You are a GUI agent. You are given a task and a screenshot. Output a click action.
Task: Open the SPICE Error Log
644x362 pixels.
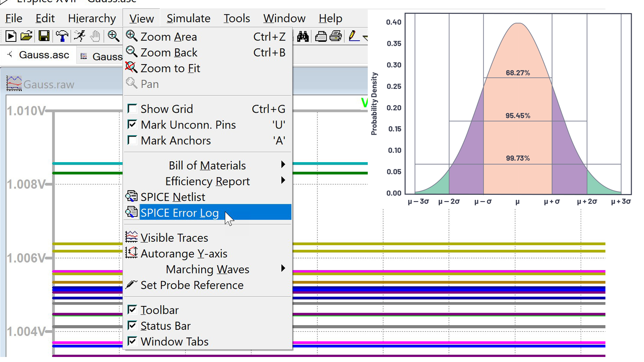click(x=179, y=213)
